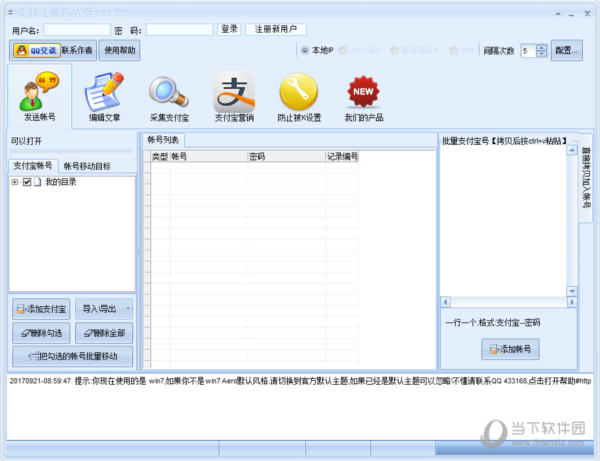Select the ADSL换IP radio option

(343, 50)
